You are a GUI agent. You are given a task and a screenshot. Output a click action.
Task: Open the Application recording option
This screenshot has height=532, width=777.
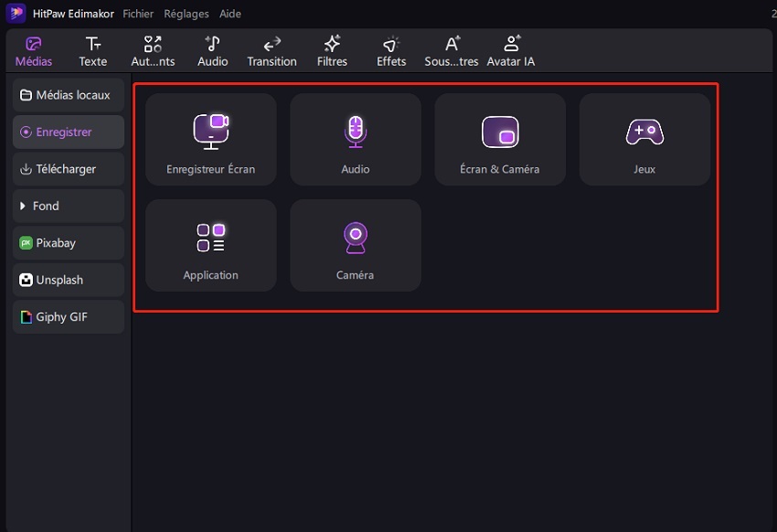(210, 246)
